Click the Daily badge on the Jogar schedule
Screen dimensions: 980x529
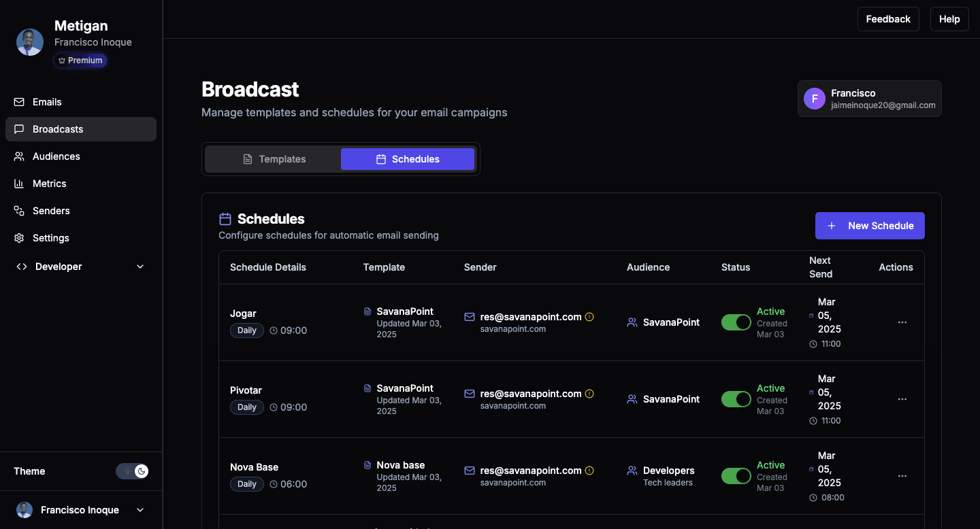(x=247, y=330)
